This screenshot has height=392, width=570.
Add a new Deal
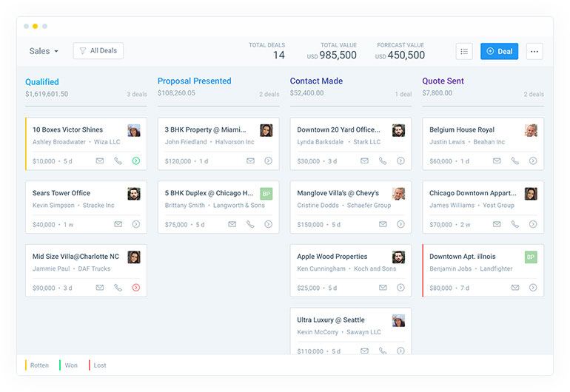coord(499,51)
